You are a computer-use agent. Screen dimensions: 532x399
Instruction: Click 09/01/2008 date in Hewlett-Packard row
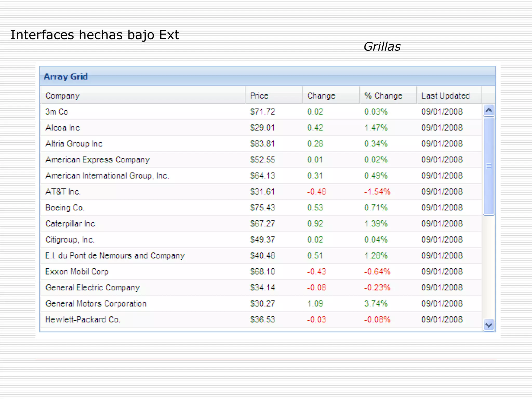click(x=442, y=320)
